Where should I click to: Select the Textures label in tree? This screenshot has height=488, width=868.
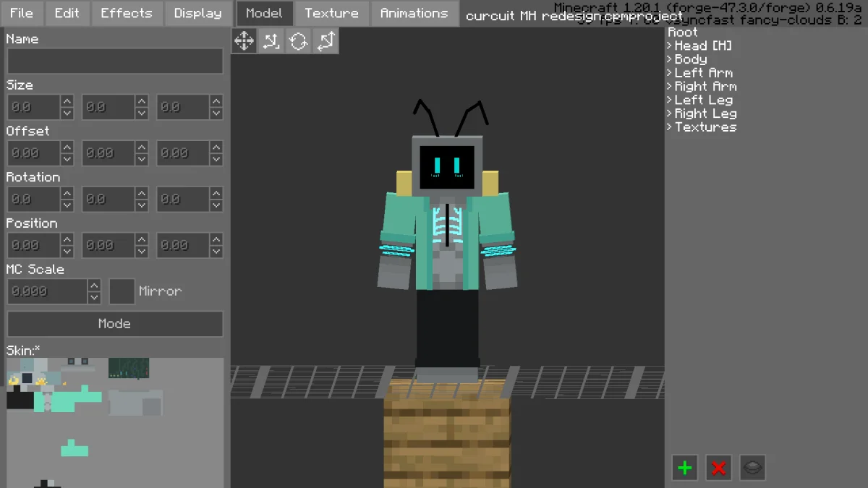[706, 127]
